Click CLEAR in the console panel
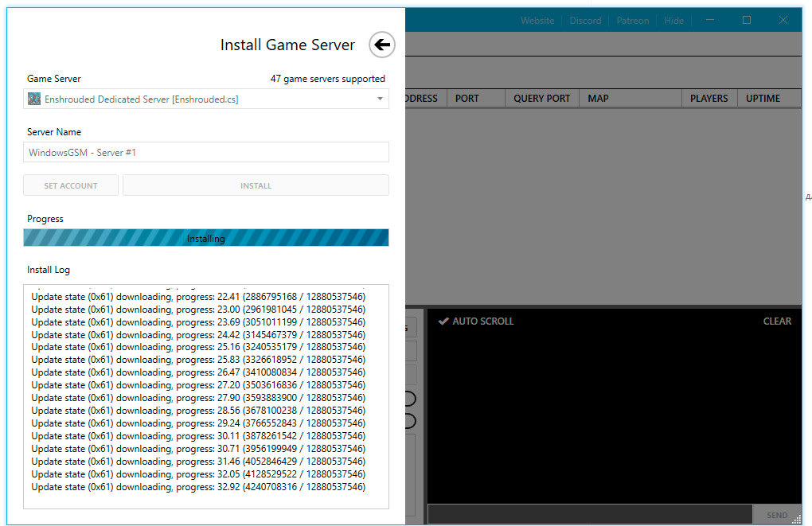The height and width of the screenshot is (526, 812). pyautogui.click(x=777, y=321)
